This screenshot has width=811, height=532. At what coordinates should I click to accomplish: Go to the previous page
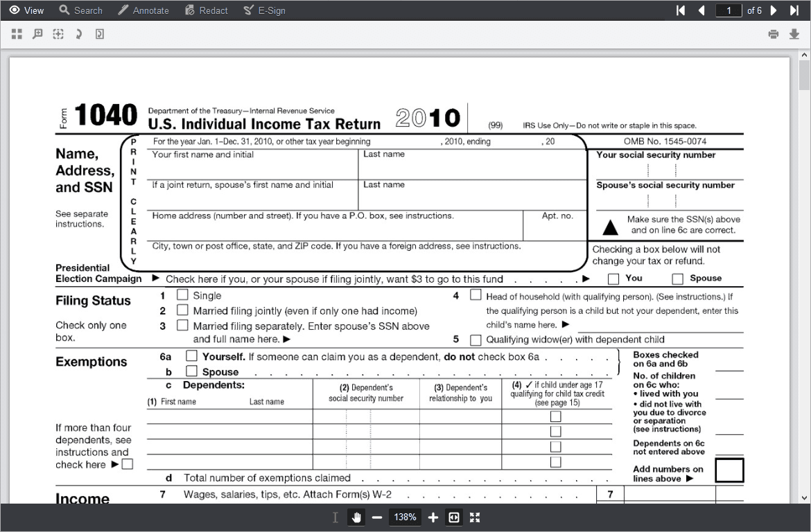[x=701, y=10]
